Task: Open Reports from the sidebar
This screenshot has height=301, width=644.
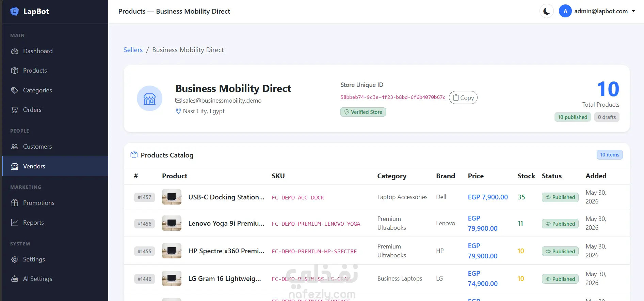Action: (x=55, y=223)
